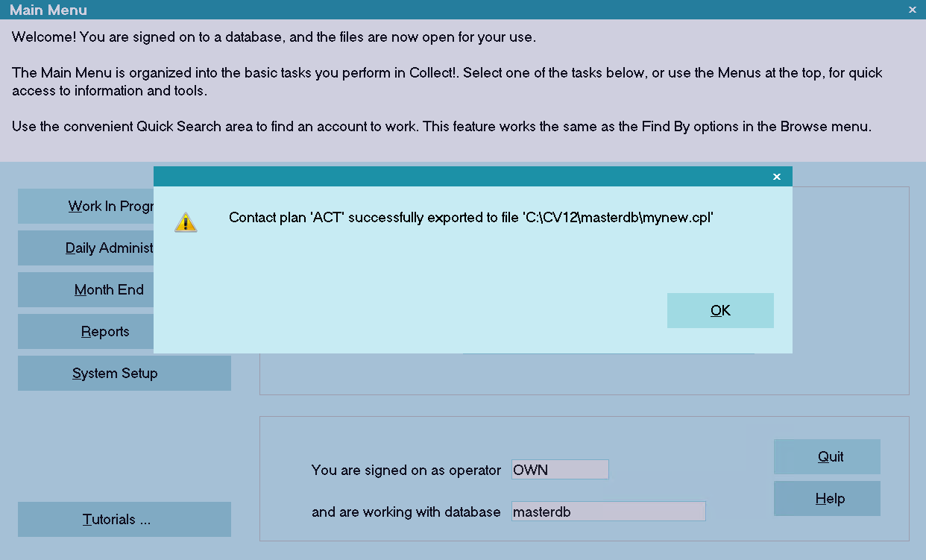Open Help from the Main Menu
Screen dimensions: 926x560
(827, 499)
